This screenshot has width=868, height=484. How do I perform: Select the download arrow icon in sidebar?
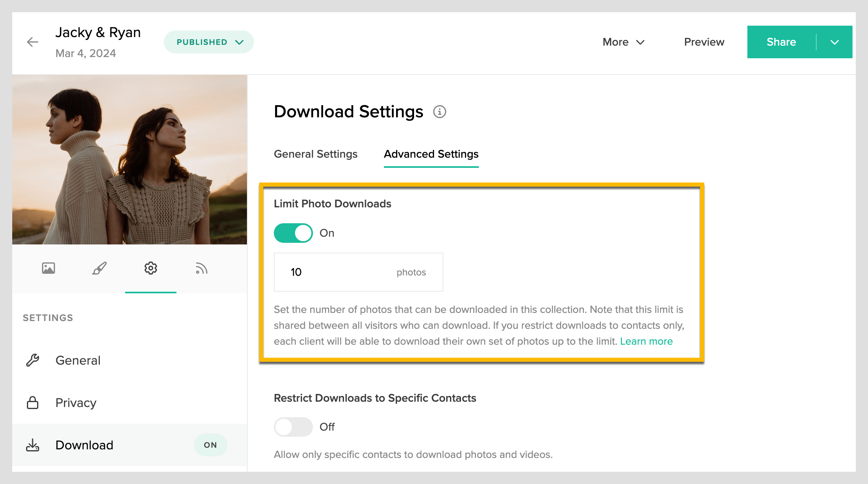tap(33, 445)
